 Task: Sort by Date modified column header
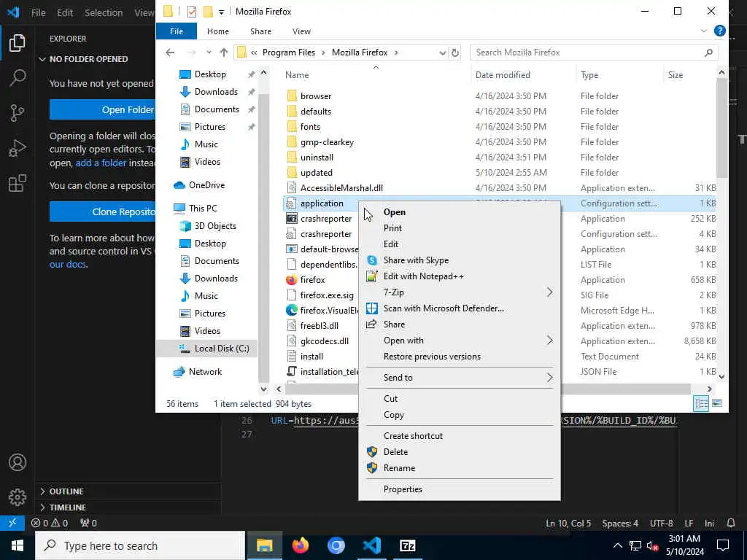click(503, 75)
